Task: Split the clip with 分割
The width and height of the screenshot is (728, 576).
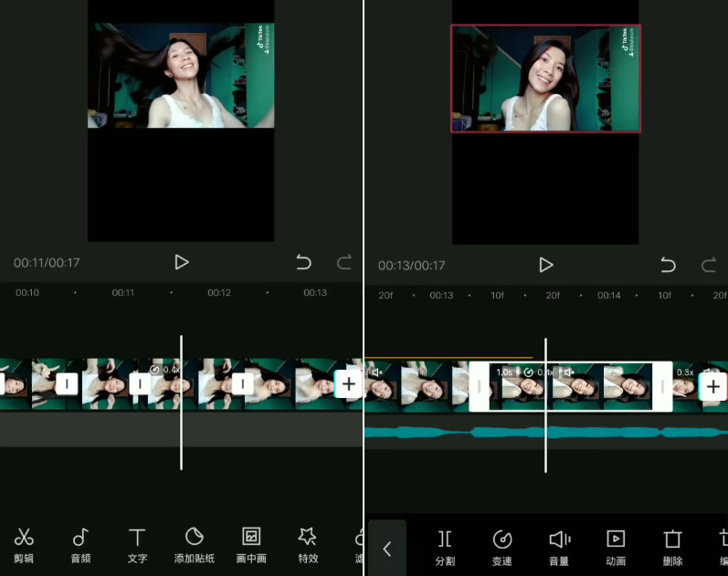Action: coord(445,546)
